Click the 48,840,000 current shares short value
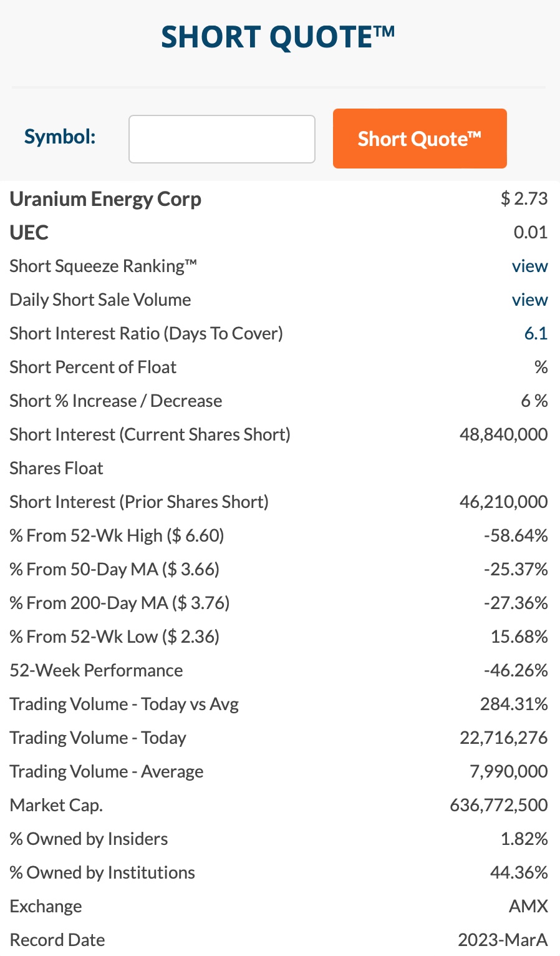 [x=503, y=435]
